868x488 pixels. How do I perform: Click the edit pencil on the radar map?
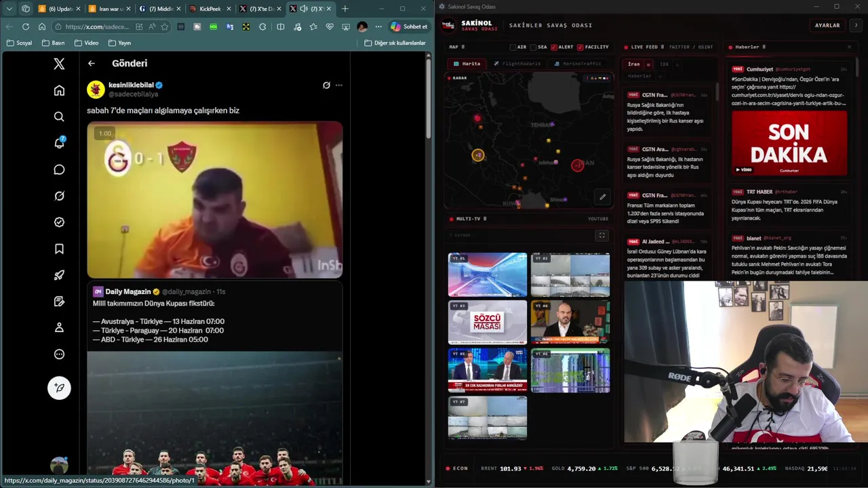pyautogui.click(x=602, y=197)
